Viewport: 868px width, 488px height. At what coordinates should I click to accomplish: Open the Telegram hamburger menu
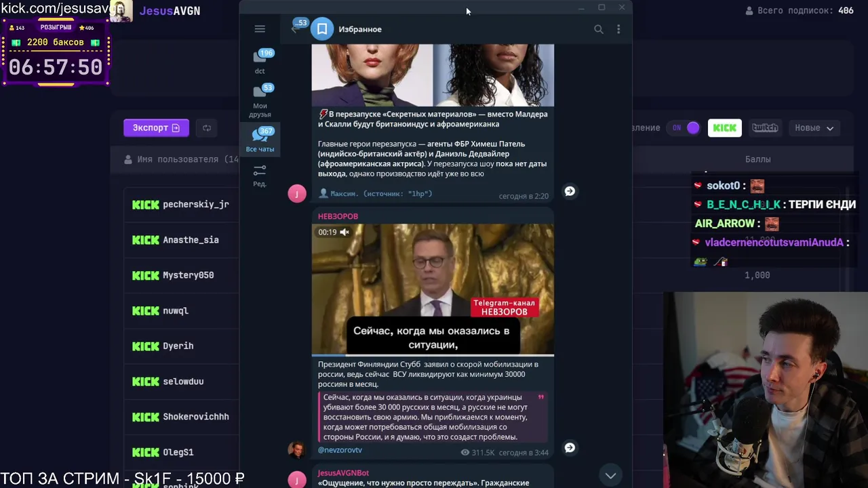[260, 28]
